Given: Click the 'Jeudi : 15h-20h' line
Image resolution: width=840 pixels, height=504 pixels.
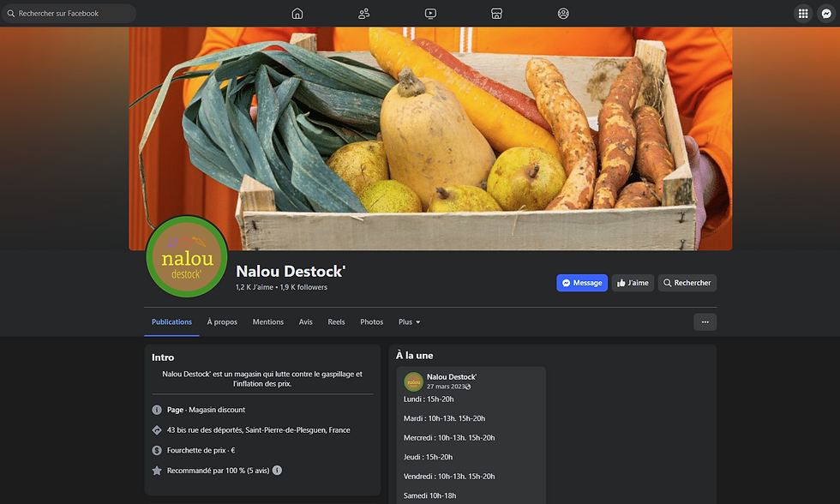Looking at the screenshot, I should [x=428, y=457].
